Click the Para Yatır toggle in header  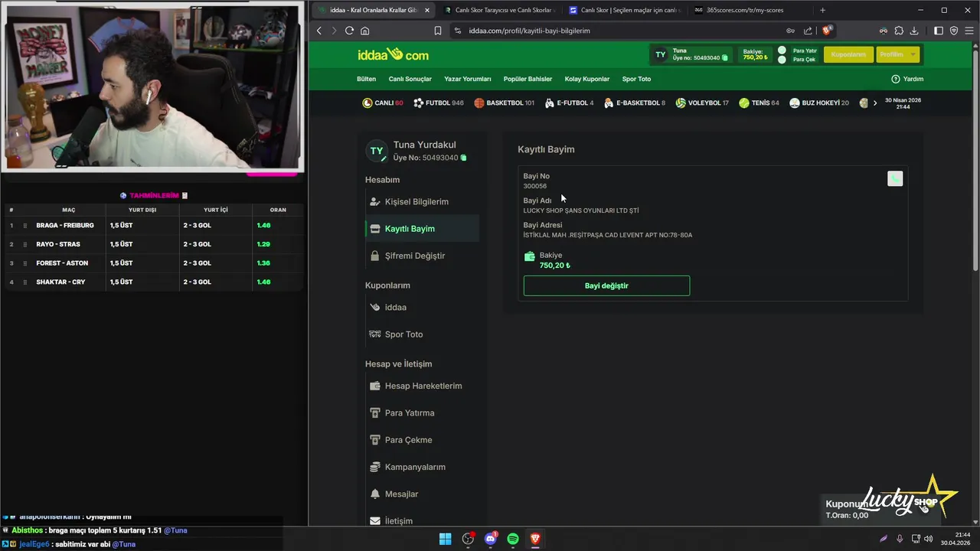coord(782,51)
